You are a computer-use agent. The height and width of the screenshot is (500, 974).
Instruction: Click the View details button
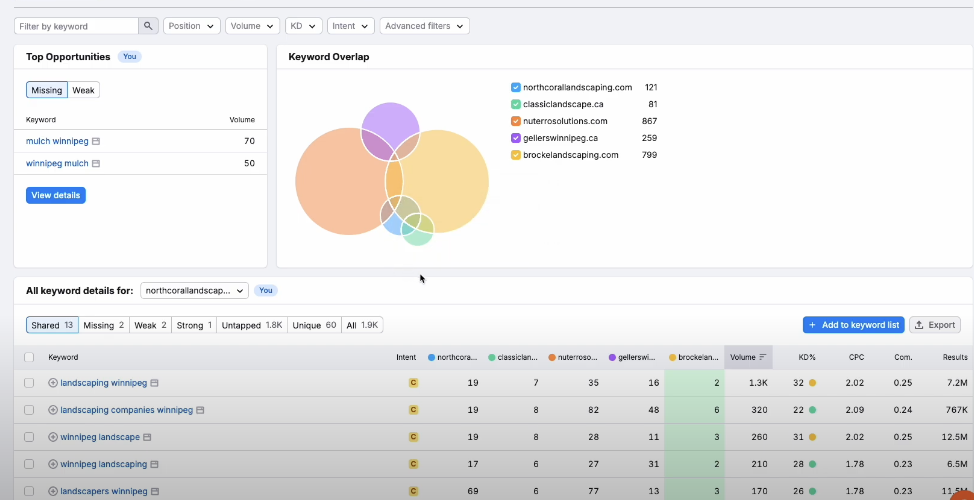pyautogui.click(x=56, y=195)
